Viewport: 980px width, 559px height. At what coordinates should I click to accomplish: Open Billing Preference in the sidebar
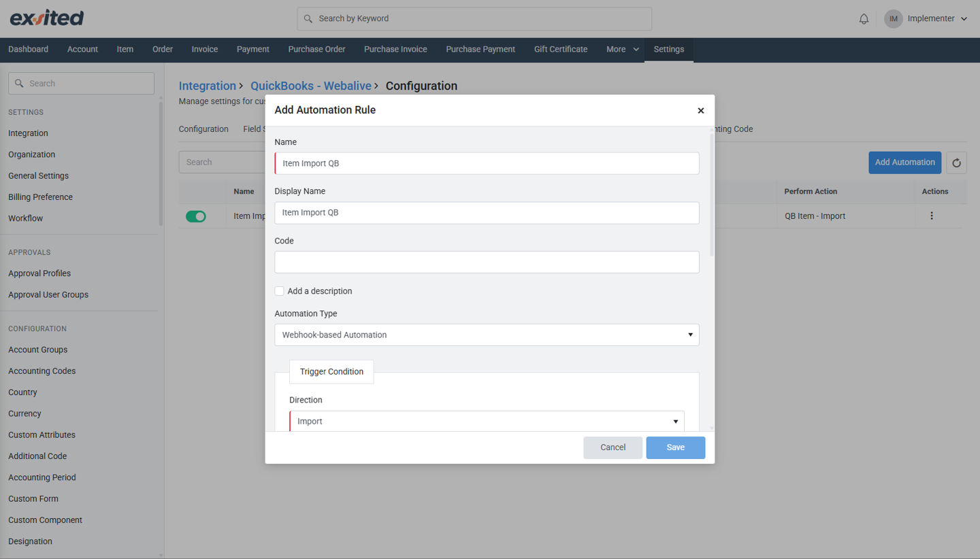click(40, 197)
